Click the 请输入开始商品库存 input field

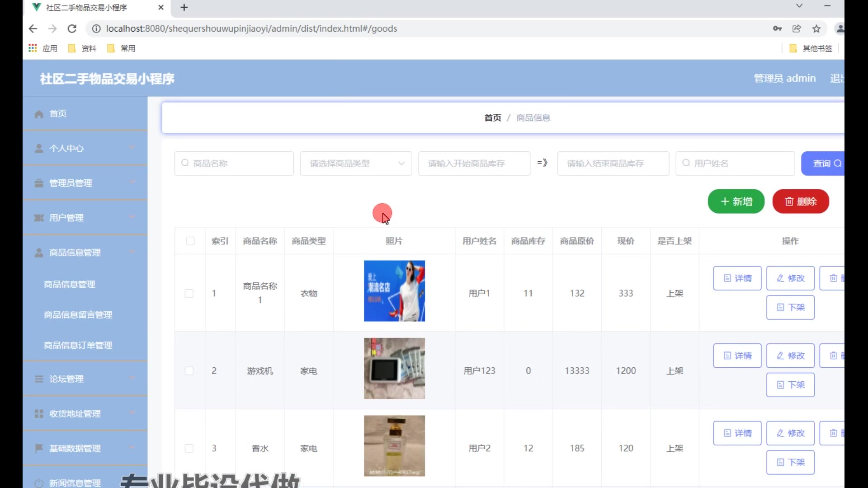[x=474, y=163]
